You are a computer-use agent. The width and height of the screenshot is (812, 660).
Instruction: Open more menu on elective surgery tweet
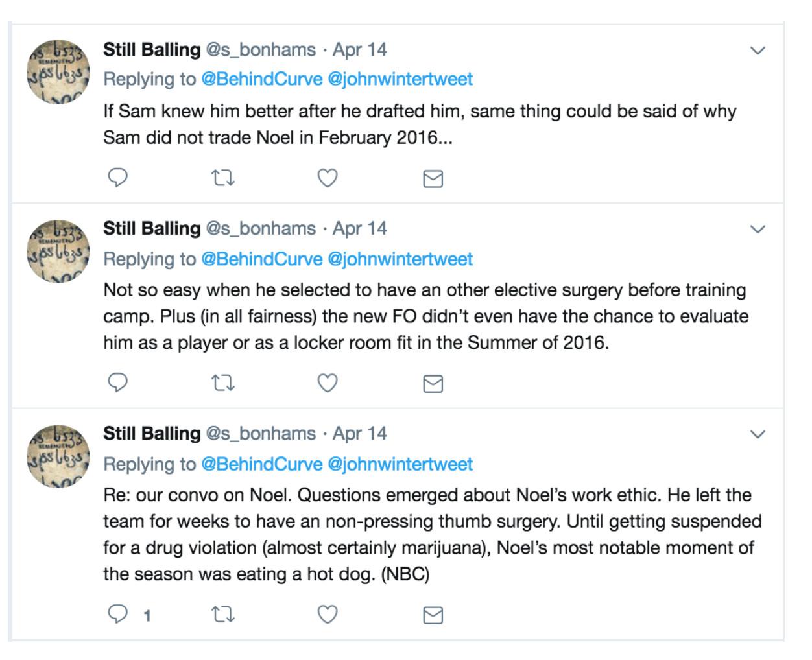coord(758,229)
